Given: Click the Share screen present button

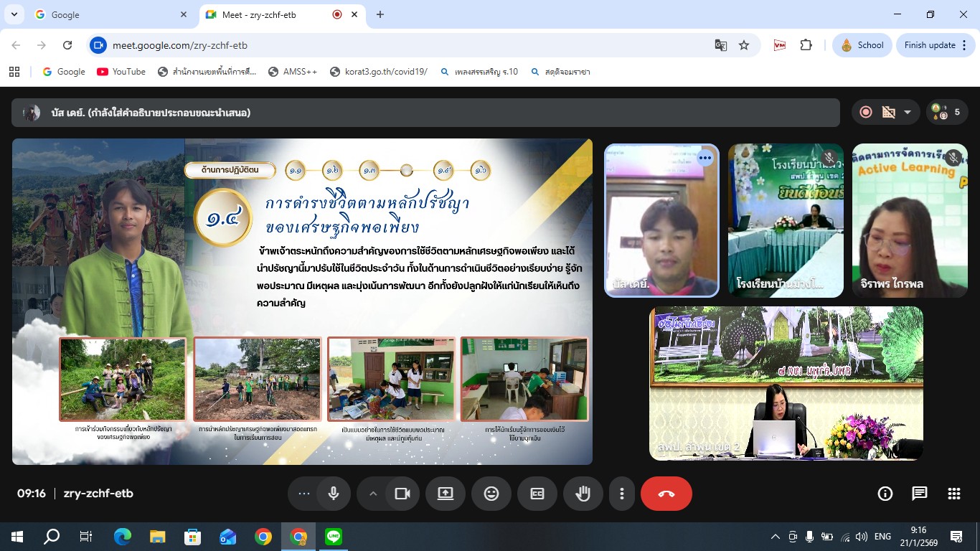Looking at the screenshot, I should click(x=445, y=494).
